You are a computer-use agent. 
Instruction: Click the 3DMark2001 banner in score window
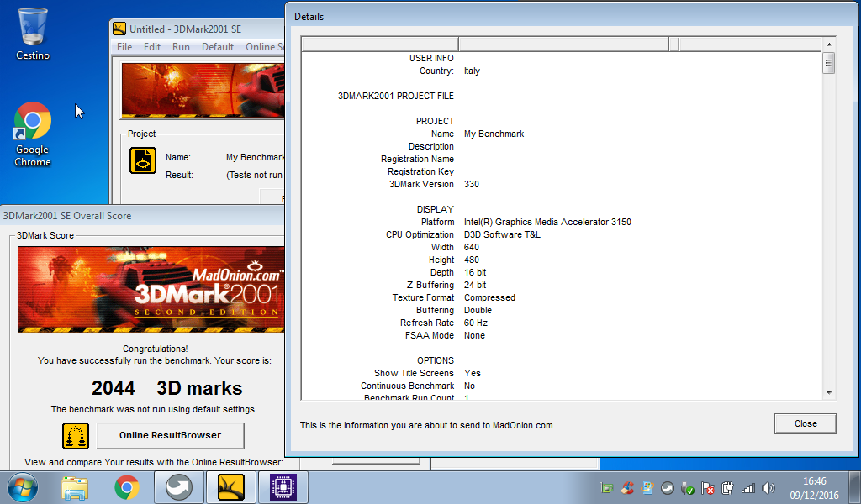click(x=151, y=290)
